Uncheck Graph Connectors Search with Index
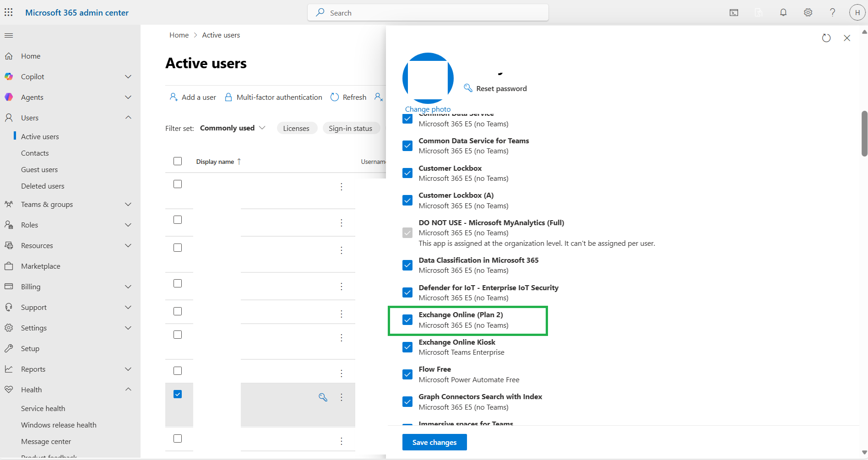This screenshot has width=868, height=460. (x=407, y=401)
